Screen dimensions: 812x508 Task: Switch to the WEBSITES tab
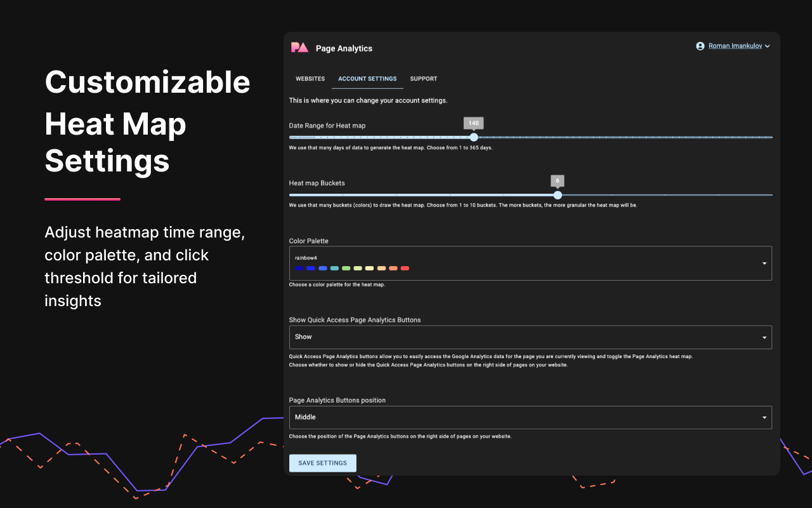coord(310,79)
